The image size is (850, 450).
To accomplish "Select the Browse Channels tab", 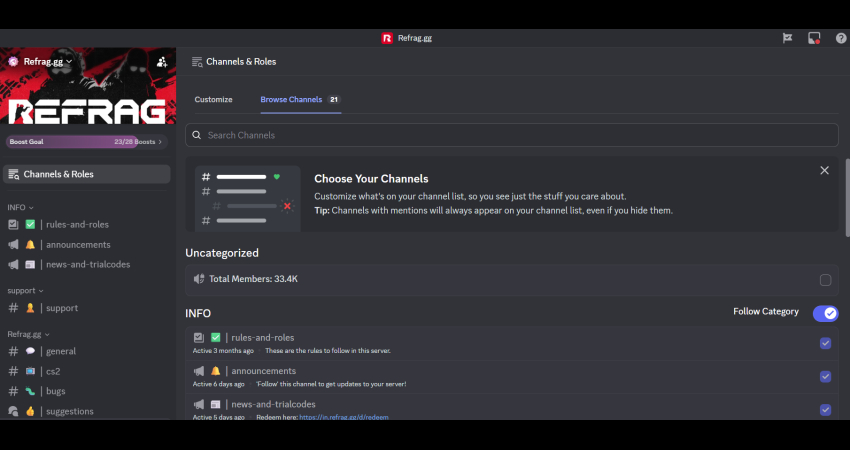I will (x=291, y=100).
